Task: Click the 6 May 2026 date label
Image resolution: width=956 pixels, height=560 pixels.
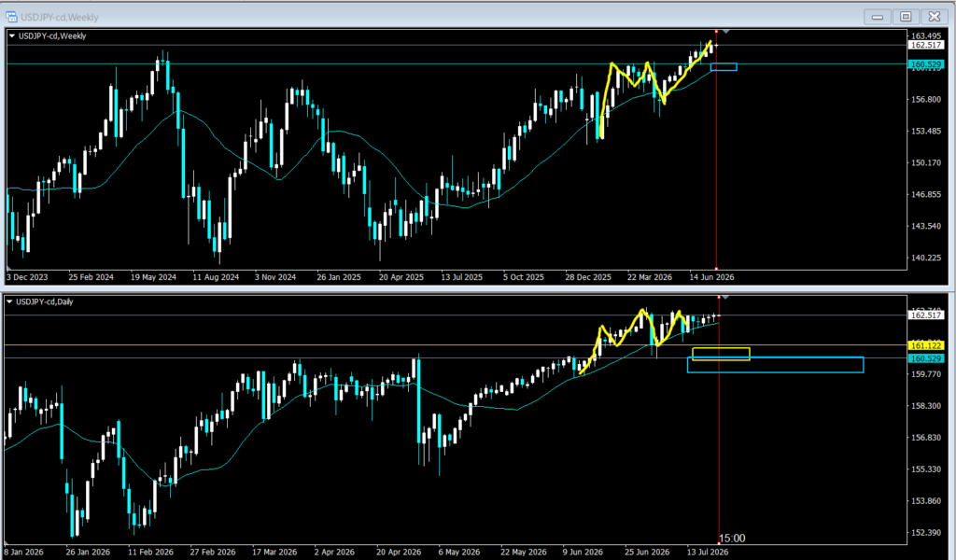Action: 459,553
